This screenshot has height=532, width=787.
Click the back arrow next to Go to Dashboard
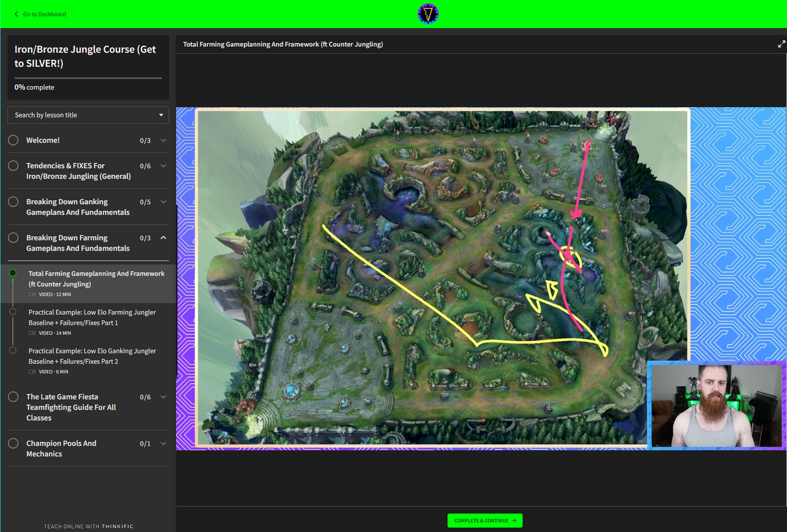(16, 14)
